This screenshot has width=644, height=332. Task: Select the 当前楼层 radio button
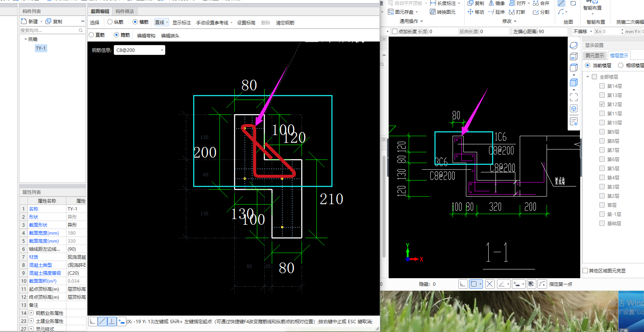tap(588, 65)
